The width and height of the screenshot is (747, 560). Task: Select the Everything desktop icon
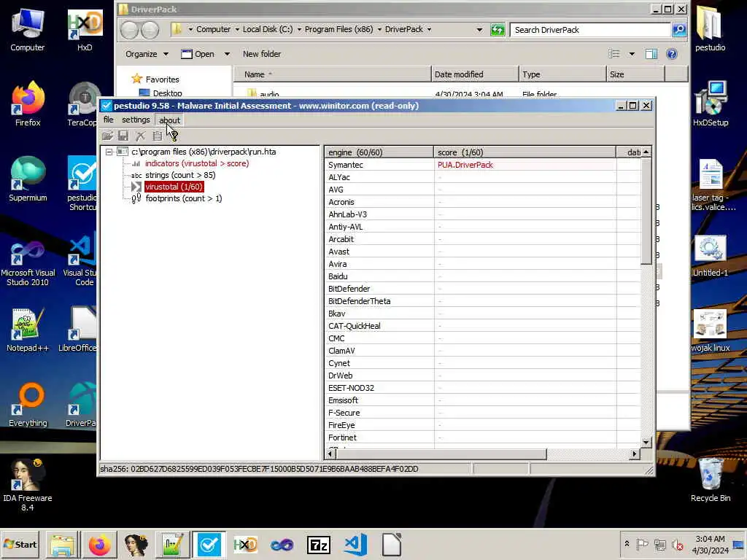tap(28, 405)
